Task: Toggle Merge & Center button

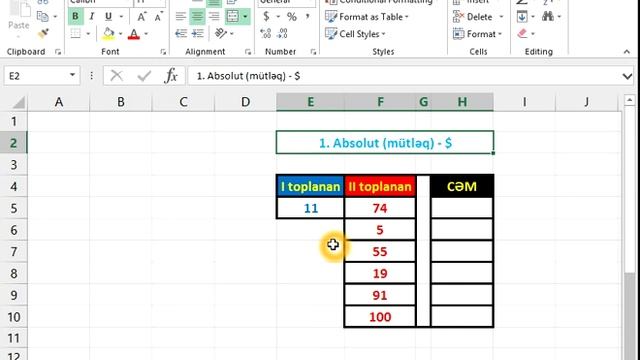Action: pyautogui.click(x=233, y=17)
